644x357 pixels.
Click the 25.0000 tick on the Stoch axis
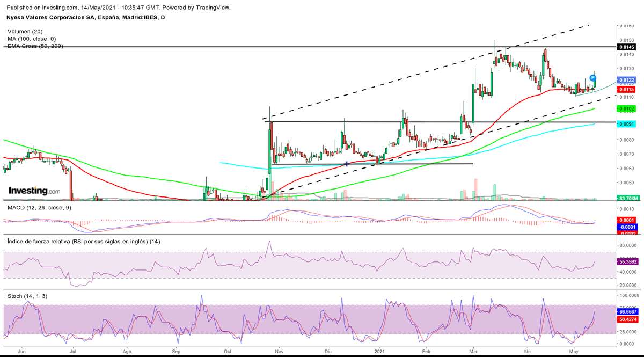tap(628, 331)
